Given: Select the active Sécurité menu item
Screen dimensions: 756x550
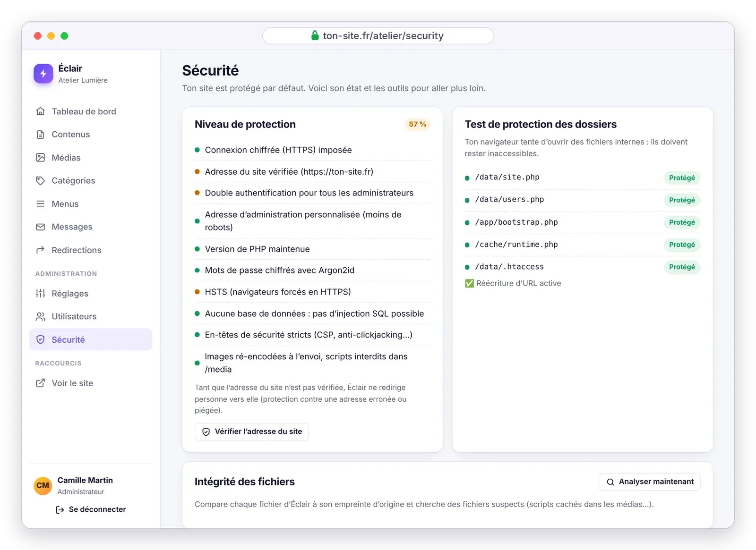Looking at the screenshot, I should 91,339.
